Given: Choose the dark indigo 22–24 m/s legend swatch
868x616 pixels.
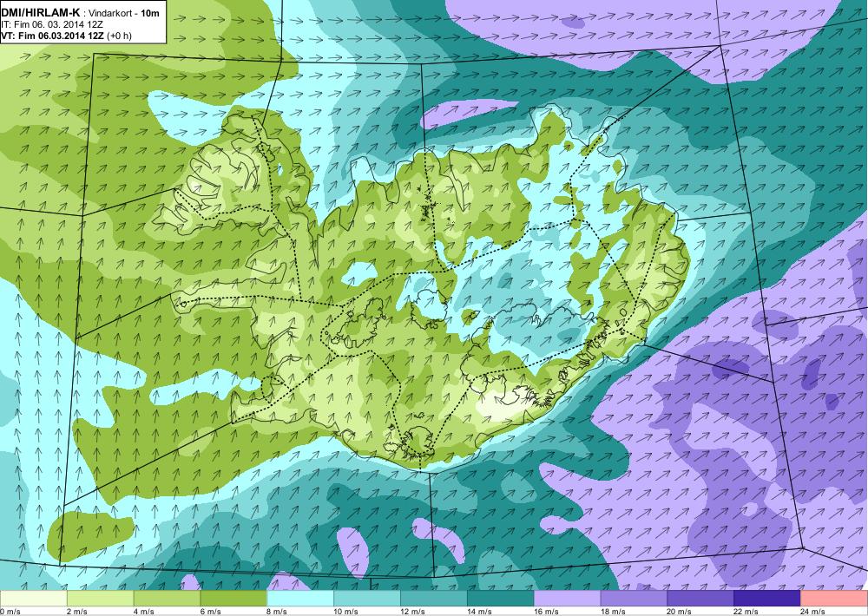Looking at the screenshot, I should pos(767,599).
